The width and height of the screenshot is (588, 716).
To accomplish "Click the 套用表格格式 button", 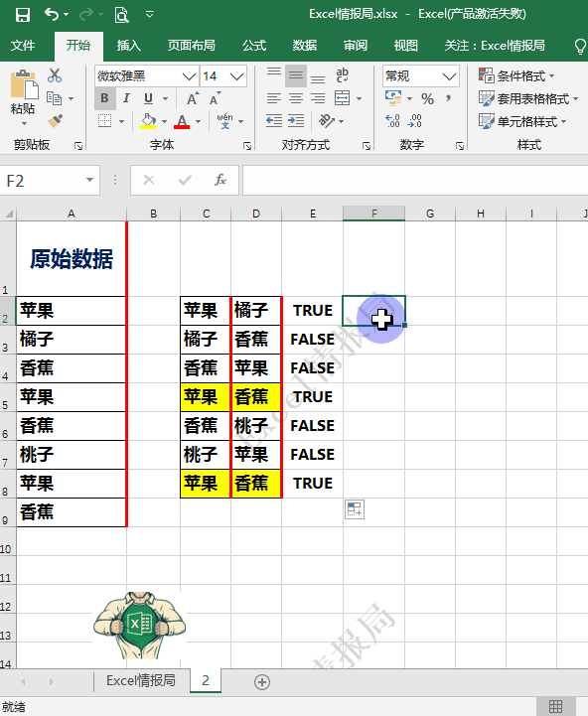I will coord(528,98).
